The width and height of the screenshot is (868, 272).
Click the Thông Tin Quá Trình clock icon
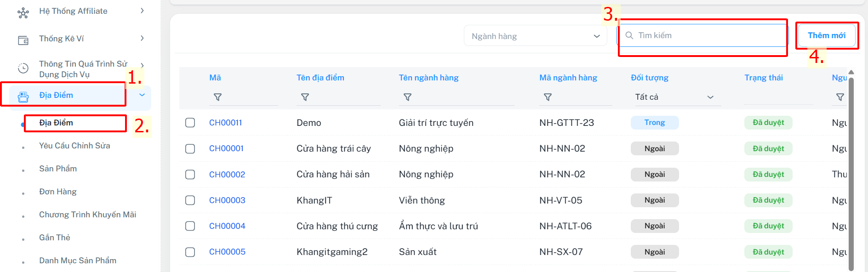(23, 68)
